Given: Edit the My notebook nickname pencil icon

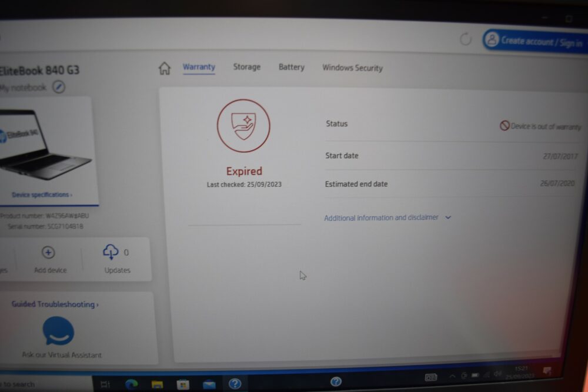Looking at the screenshot, I should [58, 87].
